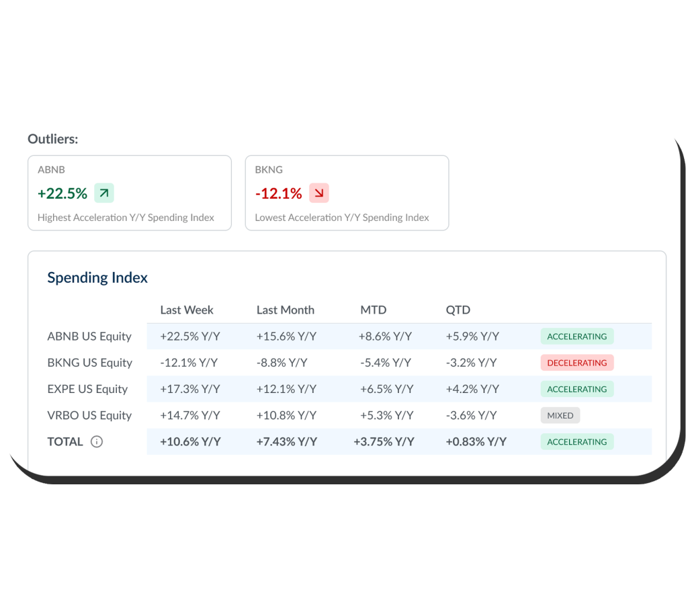Select the ABNB US Equity row label

click(x=89, y=337)
